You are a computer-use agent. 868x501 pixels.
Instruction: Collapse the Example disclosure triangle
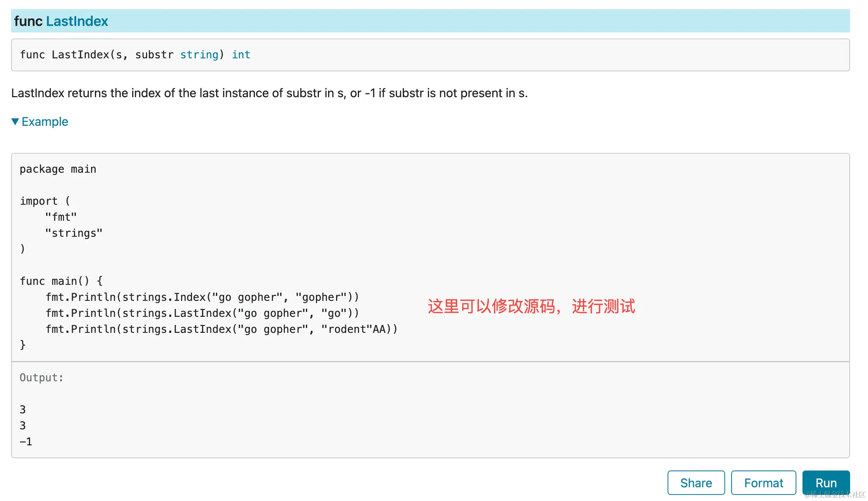(15, 122)
